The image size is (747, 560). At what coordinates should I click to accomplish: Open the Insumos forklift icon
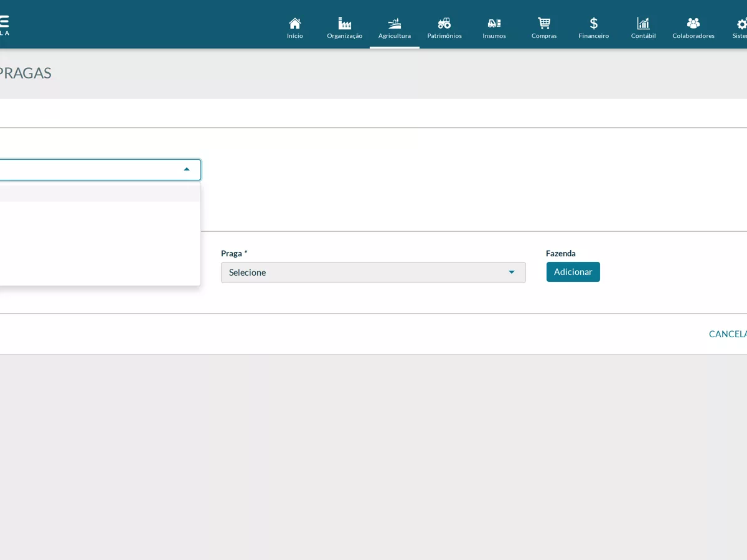click(x=494, y=23)
